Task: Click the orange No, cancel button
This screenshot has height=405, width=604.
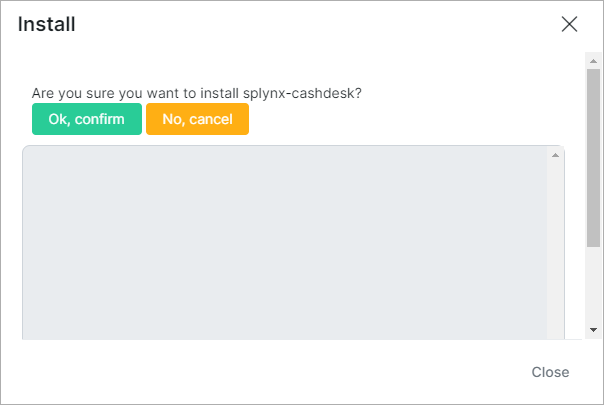Action: 197,119
